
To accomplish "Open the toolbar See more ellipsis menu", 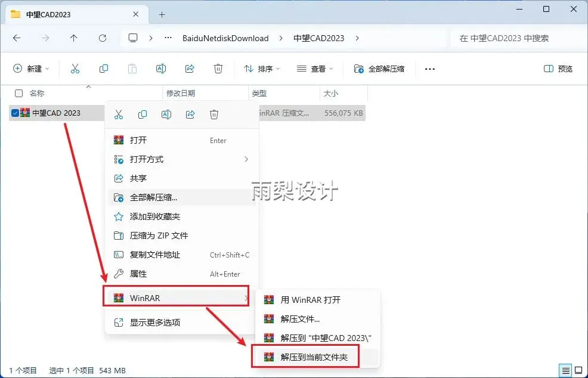I will (430, 69).
